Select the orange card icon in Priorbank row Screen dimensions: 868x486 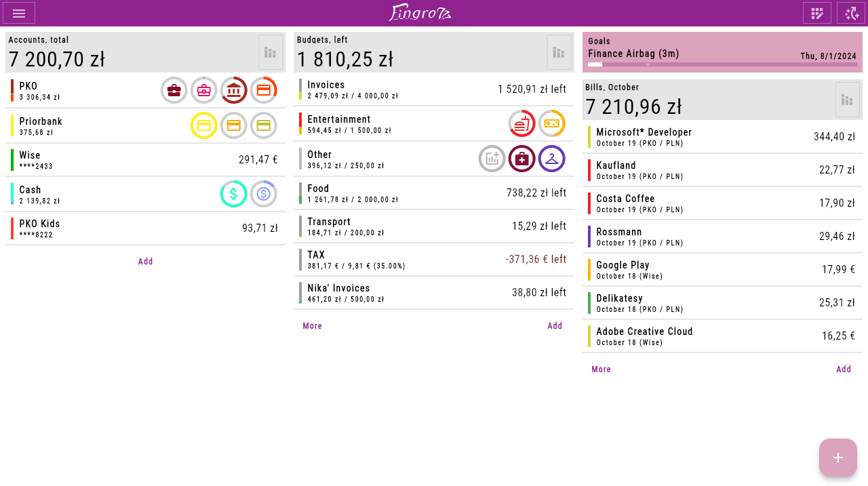[x=234, y=125]
